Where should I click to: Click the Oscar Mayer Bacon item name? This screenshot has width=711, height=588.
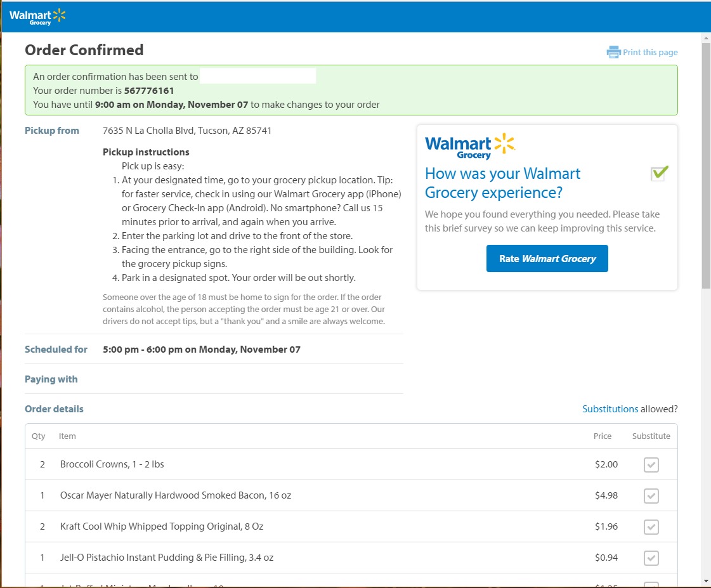(x=176, y=495)
